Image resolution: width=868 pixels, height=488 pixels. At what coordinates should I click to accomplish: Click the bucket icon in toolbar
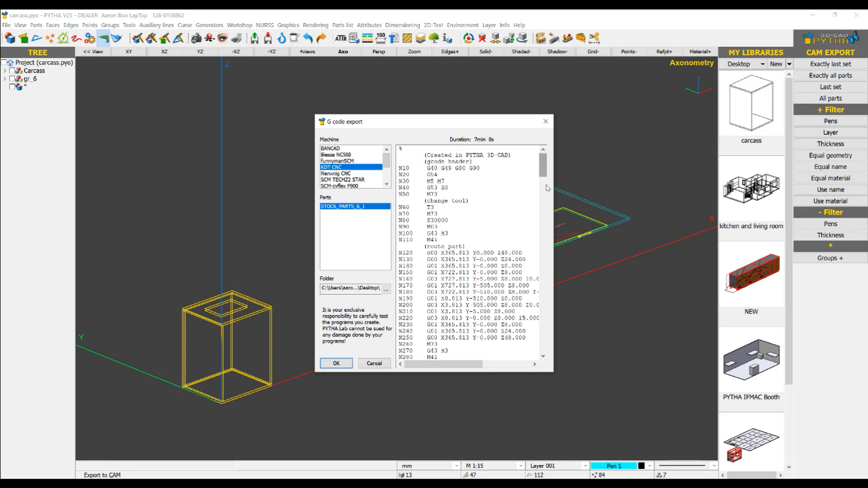[295, 38]
